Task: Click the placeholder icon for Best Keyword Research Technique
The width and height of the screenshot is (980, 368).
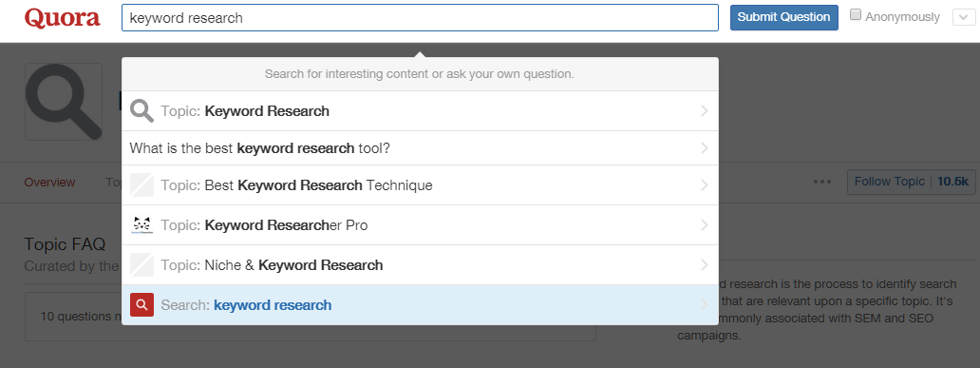Action: (x=141, y=185)
